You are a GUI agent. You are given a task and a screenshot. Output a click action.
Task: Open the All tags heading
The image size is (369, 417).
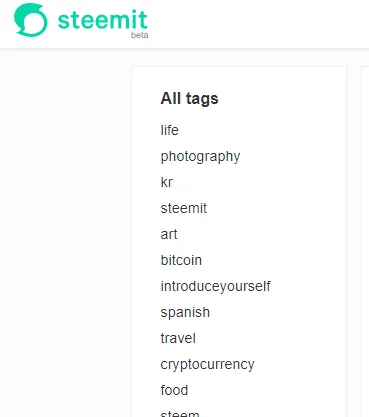tap(189, 99)
